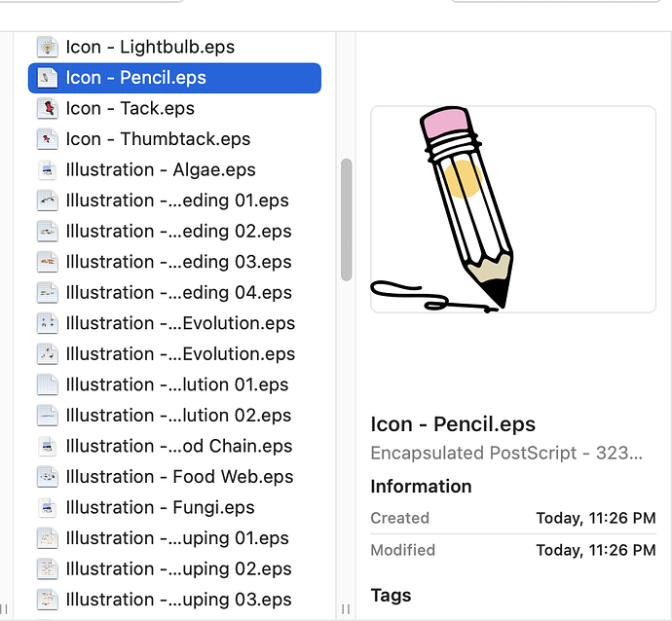Click the Lightbulb.eps file icon

[47, 47]
